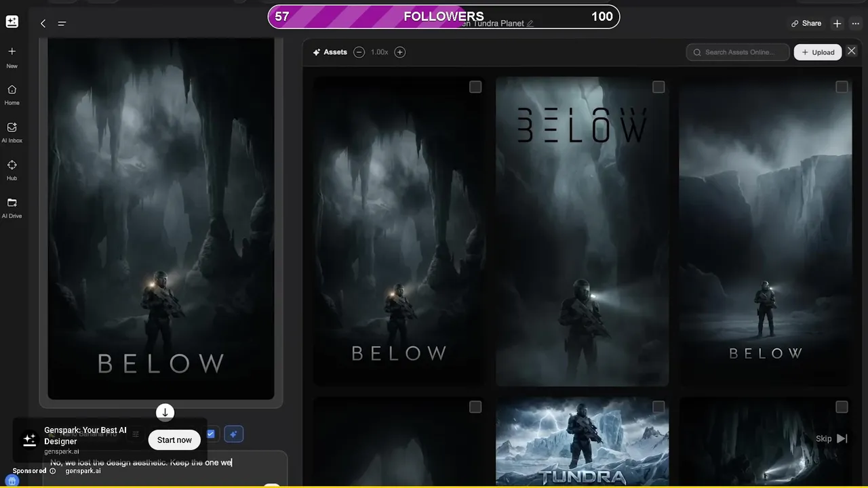Click the Search Assets Online field
Viewport: 868px width, 488px height.
point(738,52)
